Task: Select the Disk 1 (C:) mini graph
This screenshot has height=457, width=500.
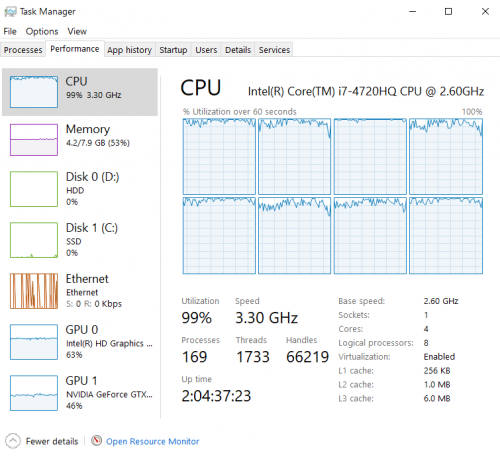Action: pyautogui.click(x=34, y=240)
